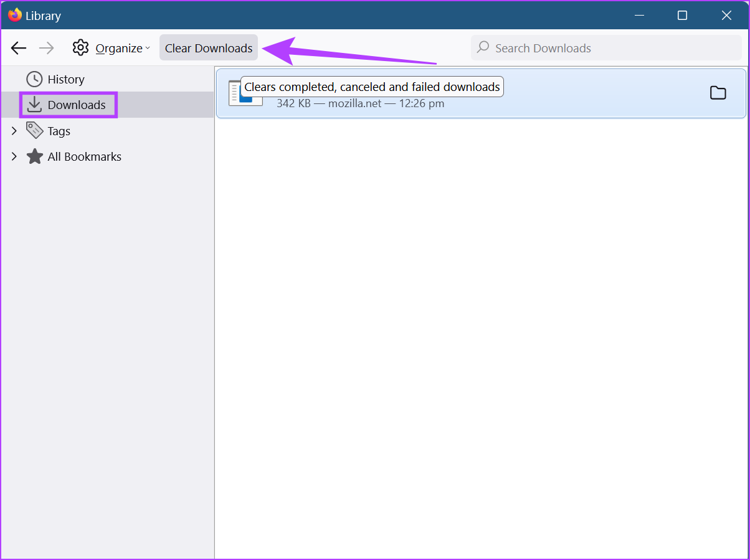Expand the All Bookmarks tree node
This screenshot has width=750, height=560.
[14, 156]
